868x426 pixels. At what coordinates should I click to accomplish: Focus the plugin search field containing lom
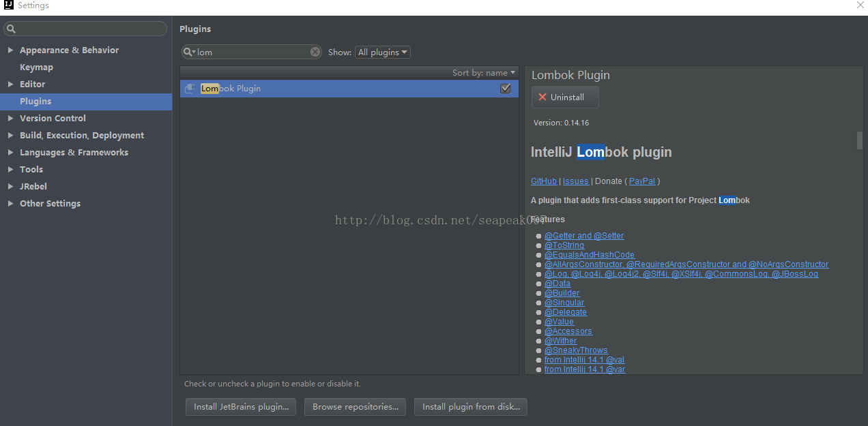coord(252,52)
